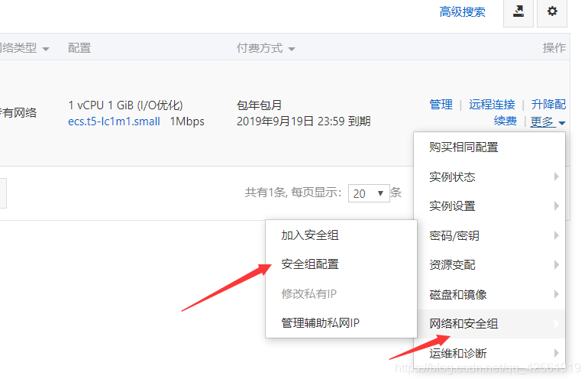
Task: Click the 升降配 link
Action: tap(548, 105)
